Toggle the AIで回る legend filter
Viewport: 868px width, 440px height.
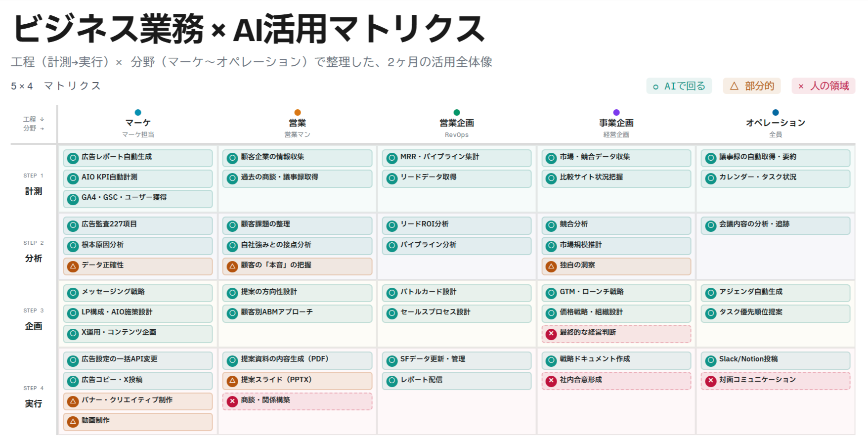(679, 86)
